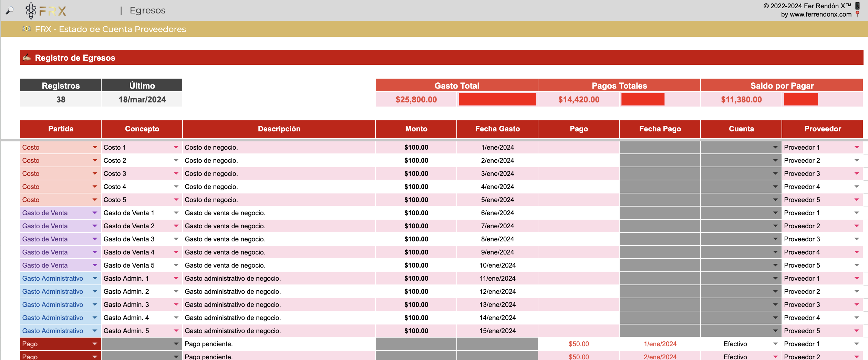The image size is (868, 360).
Task: Click the Pago column header
Action: coord(579,129)
